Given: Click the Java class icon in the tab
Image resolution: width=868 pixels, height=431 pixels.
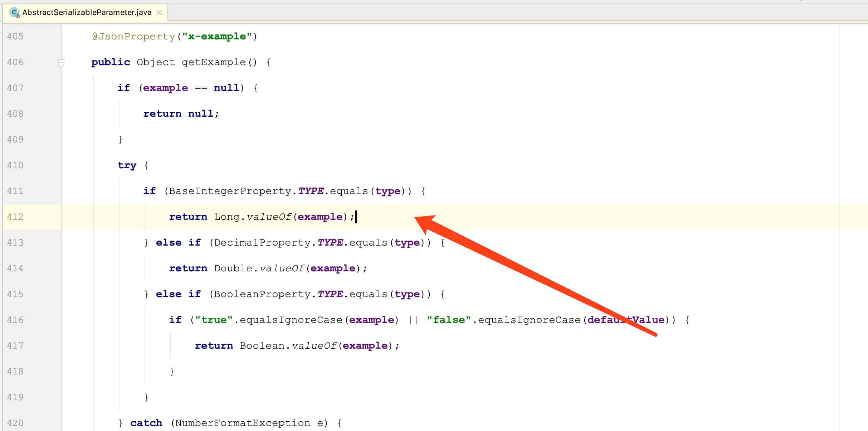Looking at the screenshot, I should coord(14,13).
